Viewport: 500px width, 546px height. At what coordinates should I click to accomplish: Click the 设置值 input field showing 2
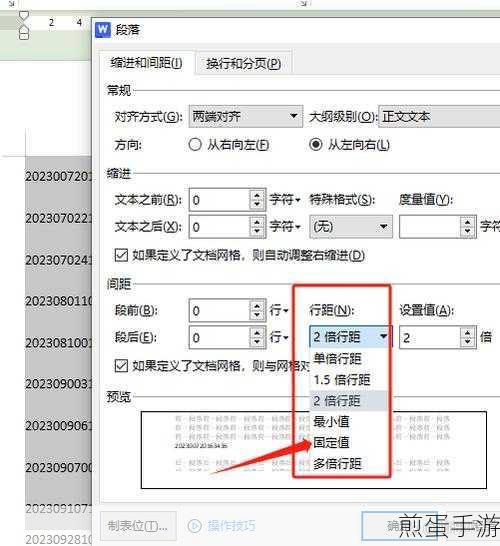[x=430, y=337]
